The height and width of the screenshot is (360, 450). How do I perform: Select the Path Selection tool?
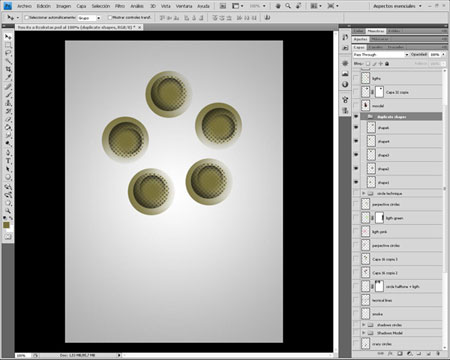(8, 169)
